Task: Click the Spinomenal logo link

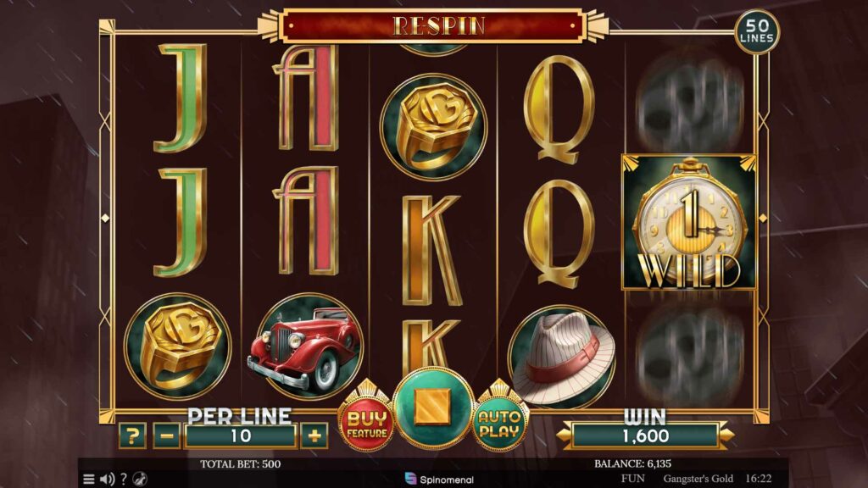Action: point(439,480)
